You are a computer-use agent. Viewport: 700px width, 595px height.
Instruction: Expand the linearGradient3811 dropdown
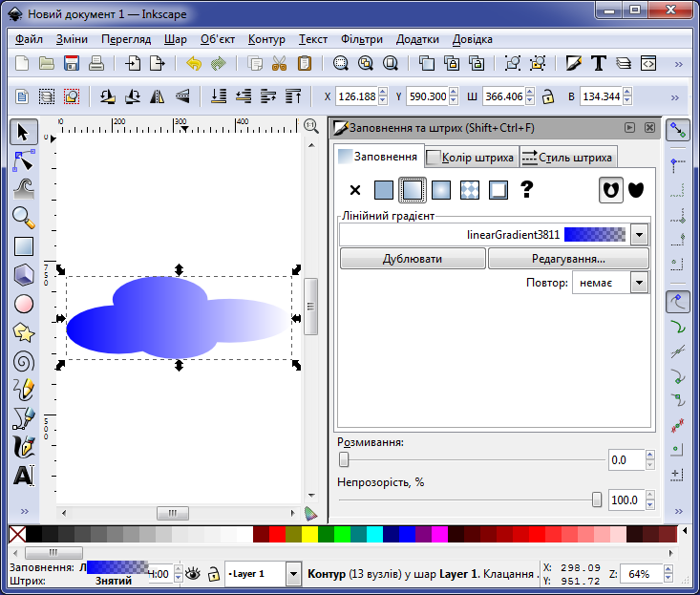point(639,234)
